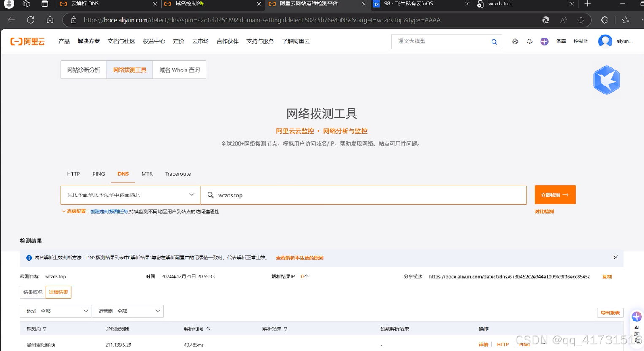Click the cloud icon in Aliyun header
This screenshot has width=644, height=351.
529,41
